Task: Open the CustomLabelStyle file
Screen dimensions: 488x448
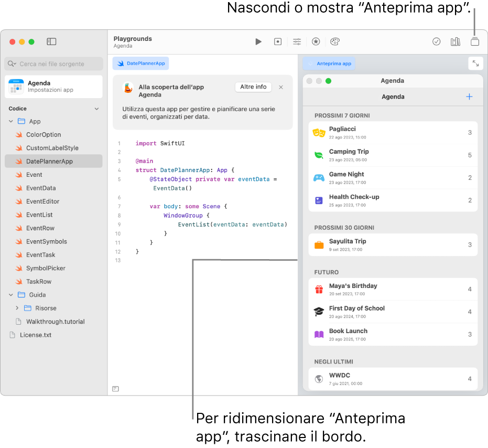Action: click(53, 148)
